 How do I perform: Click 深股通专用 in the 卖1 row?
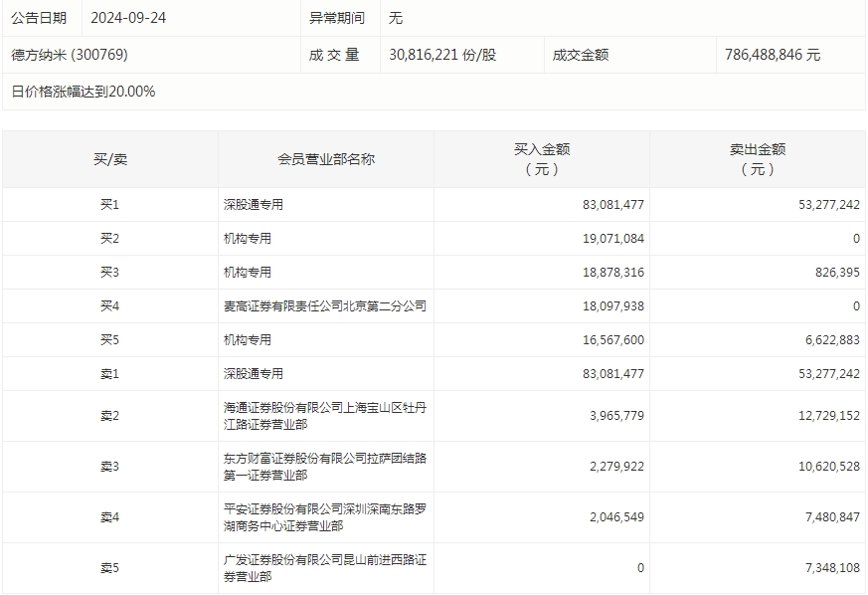(x=253, y=374)
